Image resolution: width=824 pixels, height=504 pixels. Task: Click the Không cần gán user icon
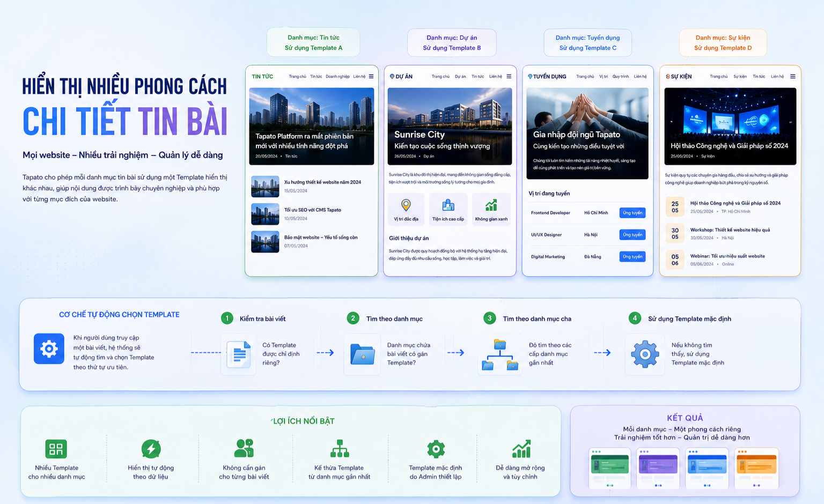244,448
